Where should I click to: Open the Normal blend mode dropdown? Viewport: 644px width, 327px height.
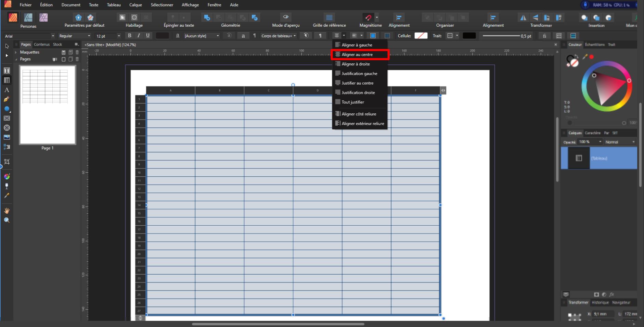click(x=620, y=142)
